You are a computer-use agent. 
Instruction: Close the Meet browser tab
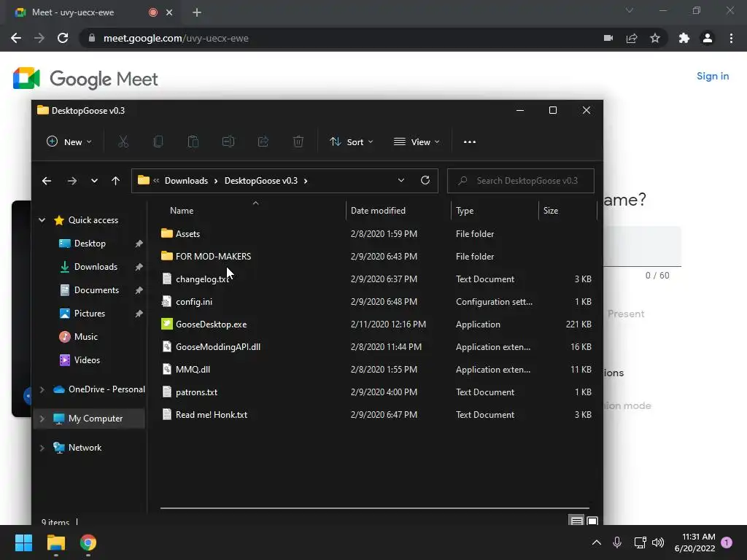point(169,12)
